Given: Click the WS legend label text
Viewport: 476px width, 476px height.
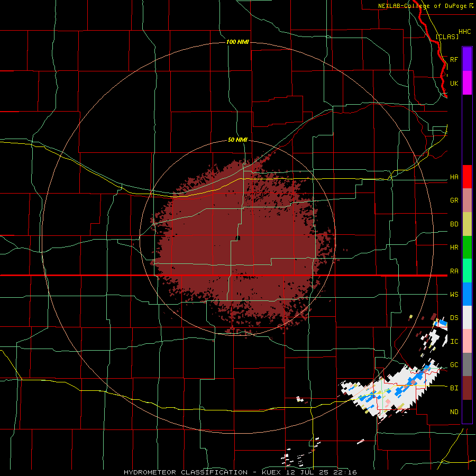Looking at the screenshot, I should (454, 294).
